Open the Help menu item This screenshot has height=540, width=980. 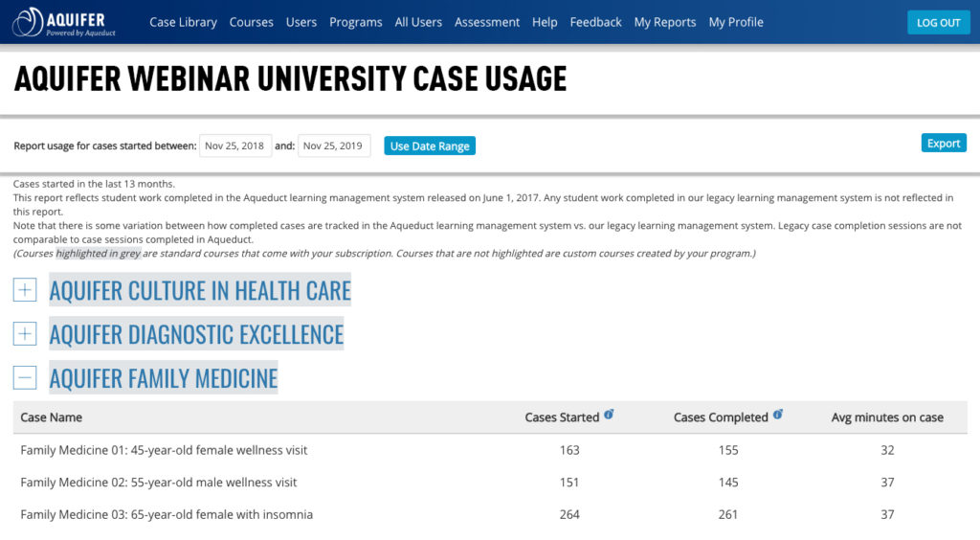coord(545,22)
